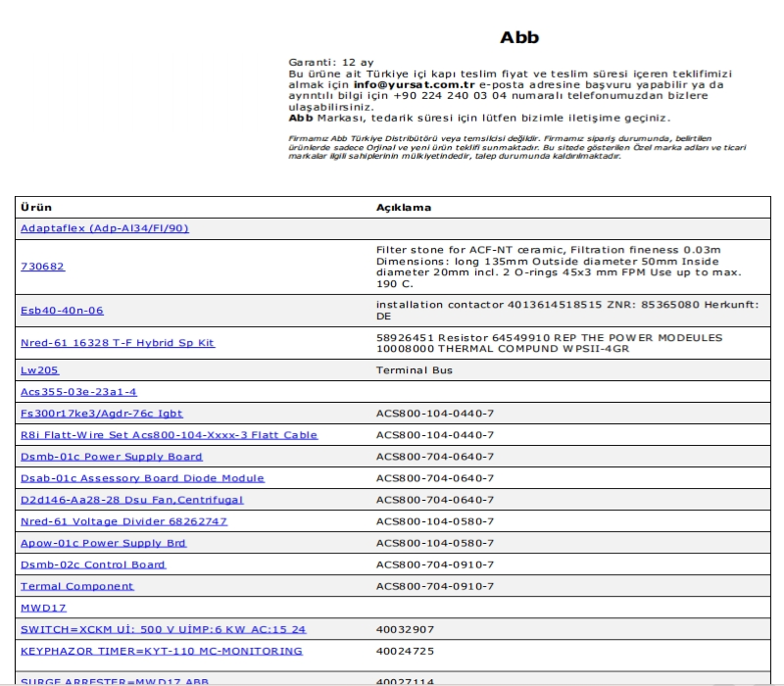Select Nred-61 Voltage Divider 68262747 link

click(123, 521)
